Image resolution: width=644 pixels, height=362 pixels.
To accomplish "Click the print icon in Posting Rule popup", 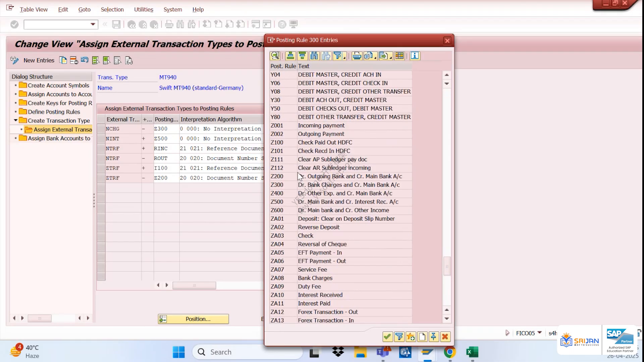I will coord(357,56).
